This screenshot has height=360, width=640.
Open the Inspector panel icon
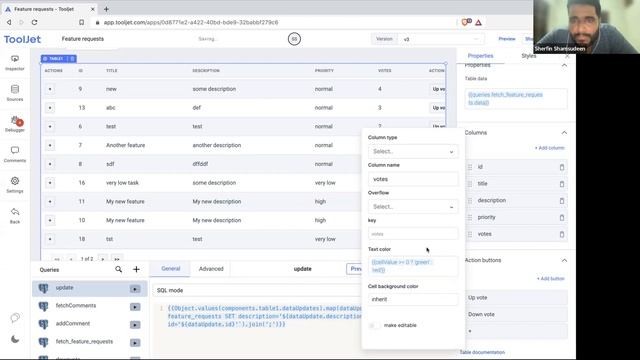(15, 59)
